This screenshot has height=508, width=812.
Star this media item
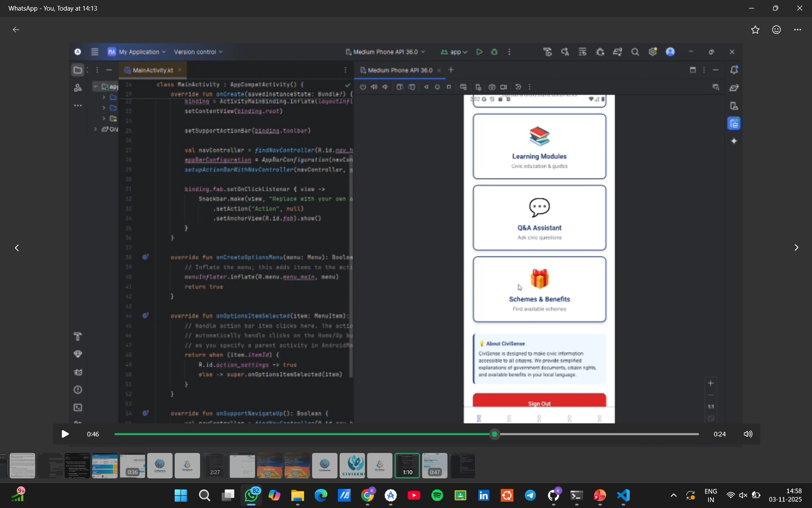click(x=755, y=30)
